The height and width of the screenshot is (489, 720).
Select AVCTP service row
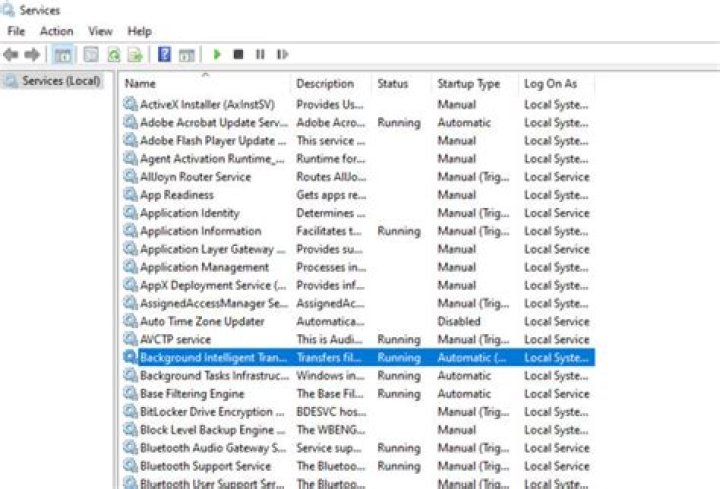[x=359, y=339]
